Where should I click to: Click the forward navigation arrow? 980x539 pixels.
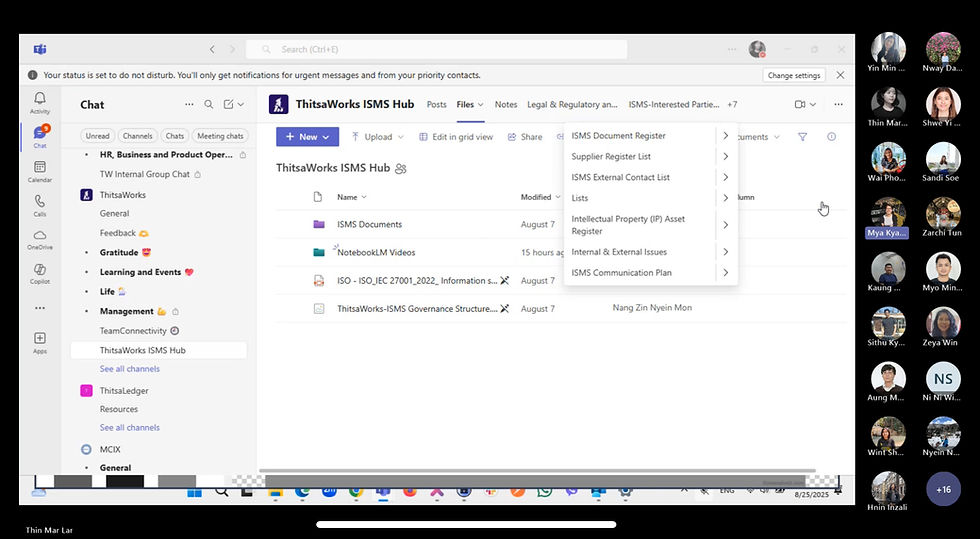point(232,49)
